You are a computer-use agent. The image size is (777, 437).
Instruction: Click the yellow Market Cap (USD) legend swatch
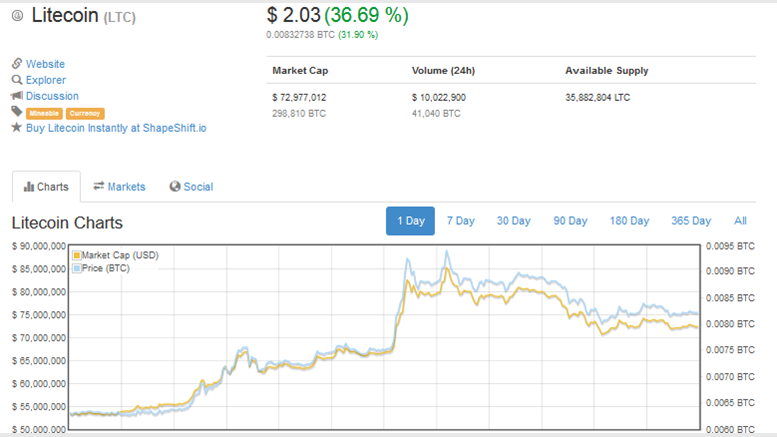pos(77,256)
